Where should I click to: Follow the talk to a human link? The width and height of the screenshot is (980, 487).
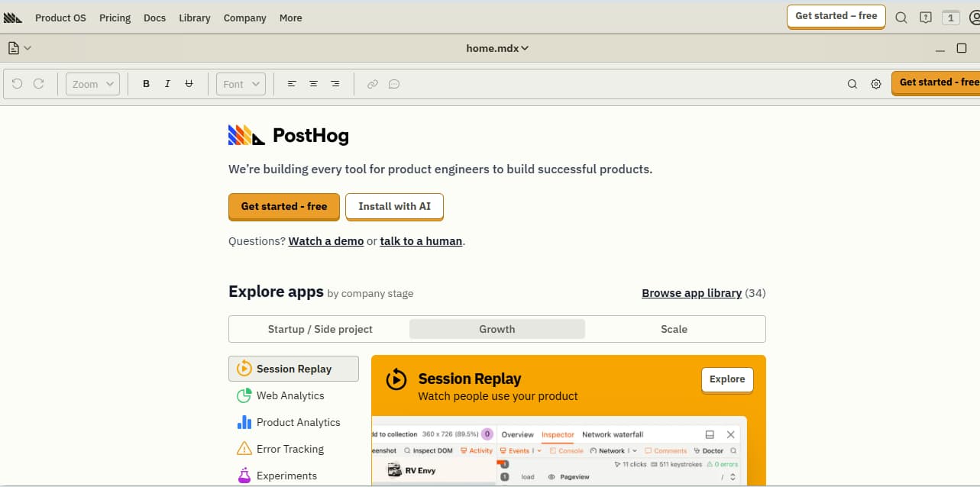[421, 241]
